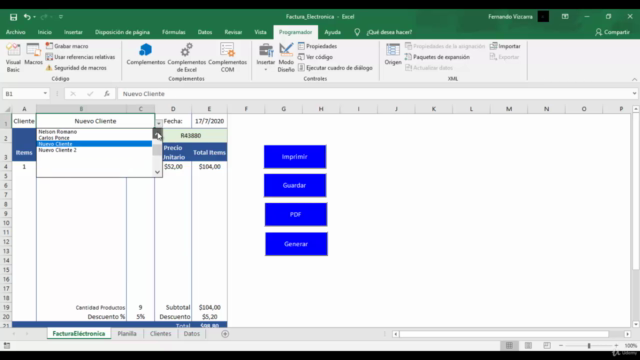Image resolution: width=640 pixels, height=360 pixels.
Task: Click the Imprimir button
Action: coord(295,157)
